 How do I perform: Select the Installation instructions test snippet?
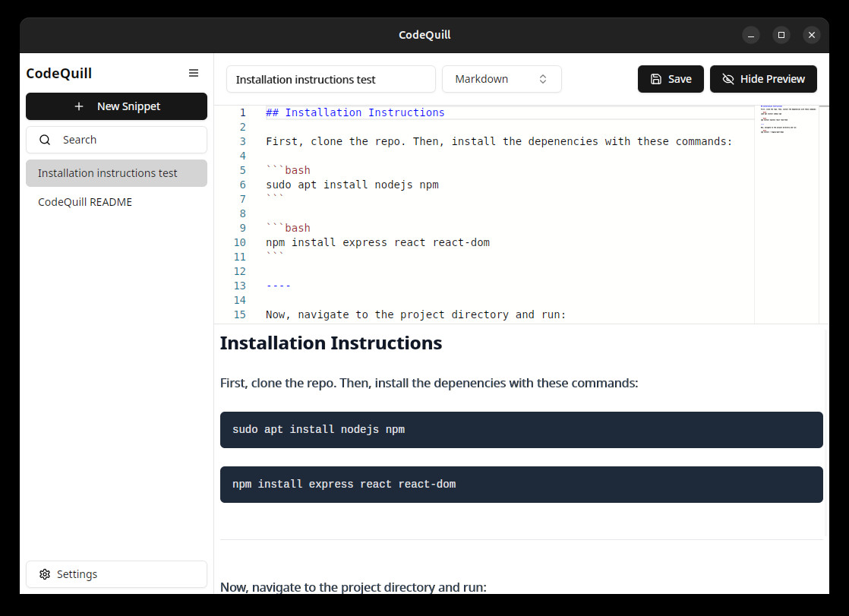tap(116, 173)
